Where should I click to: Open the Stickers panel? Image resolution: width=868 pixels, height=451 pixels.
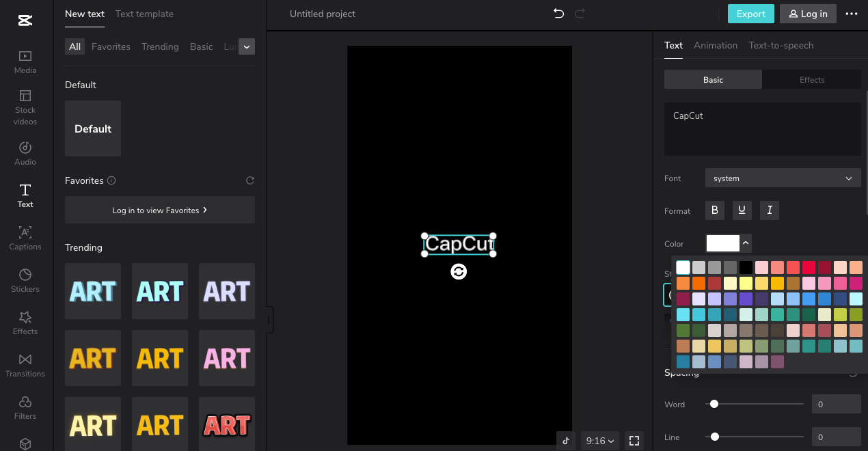coord(25,280)
